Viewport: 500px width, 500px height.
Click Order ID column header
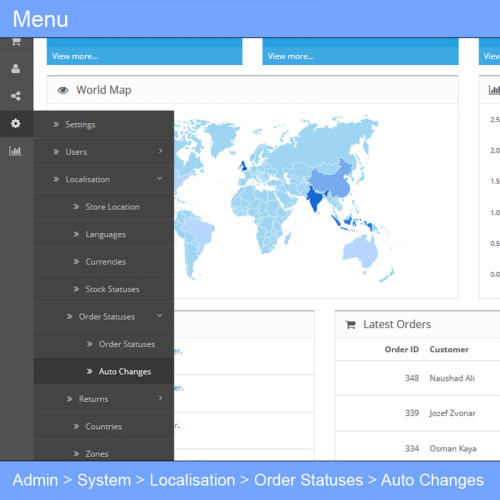click(x=402, y=349)
